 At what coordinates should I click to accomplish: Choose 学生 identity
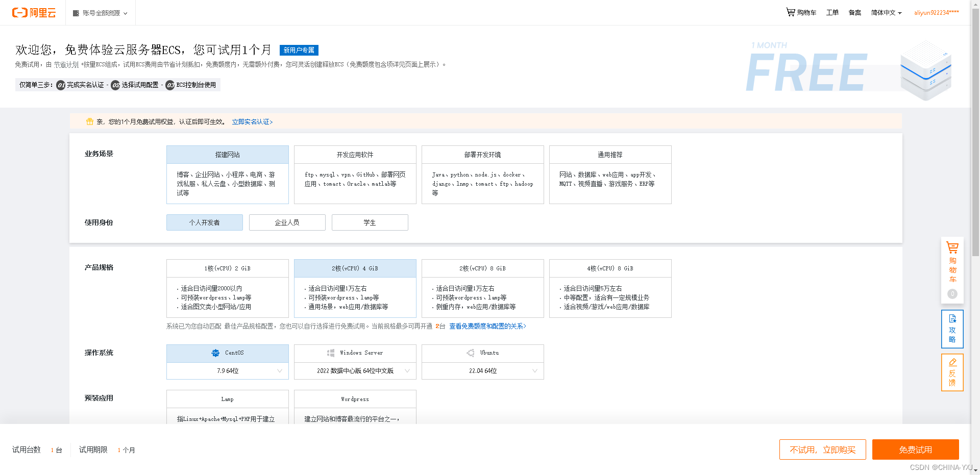point(370,222)
